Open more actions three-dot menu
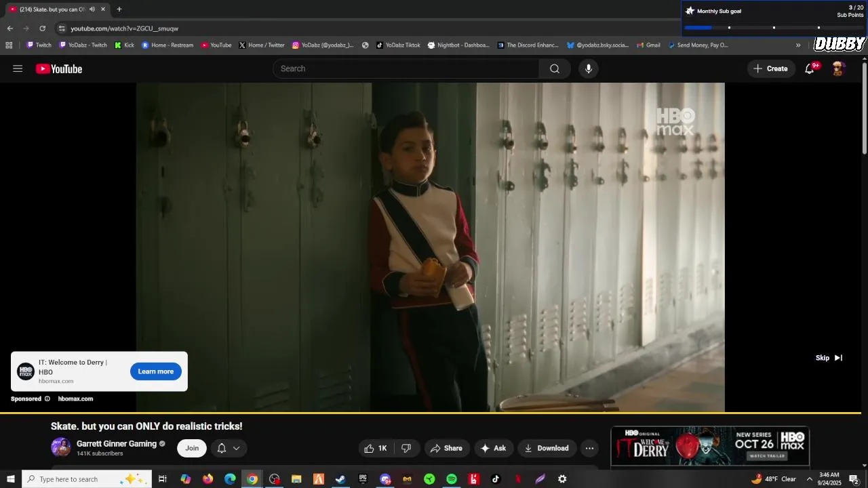 589,448
